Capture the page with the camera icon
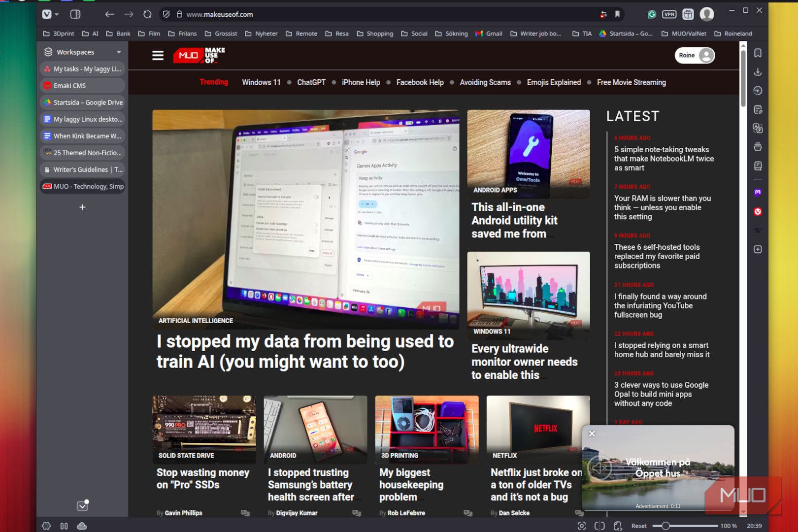This screenshot has height=532, width=798. [x=582, y=526]
